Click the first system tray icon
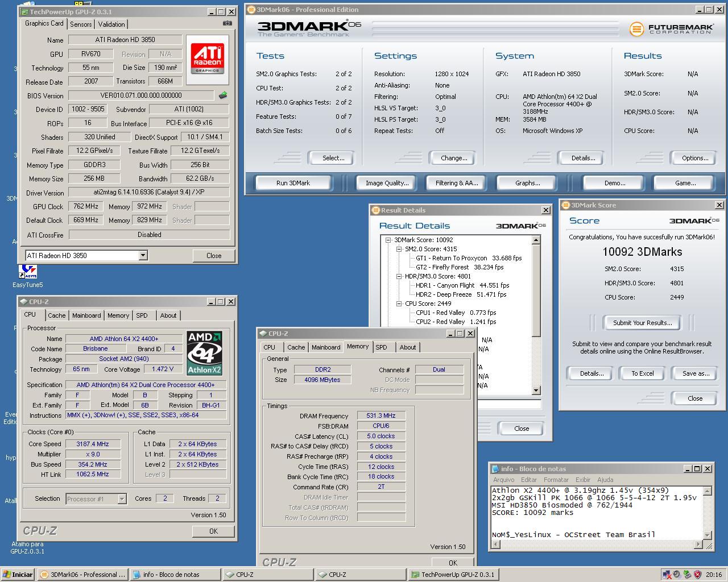The height and width of the screenshot is (582, 728). click(666, 575)
